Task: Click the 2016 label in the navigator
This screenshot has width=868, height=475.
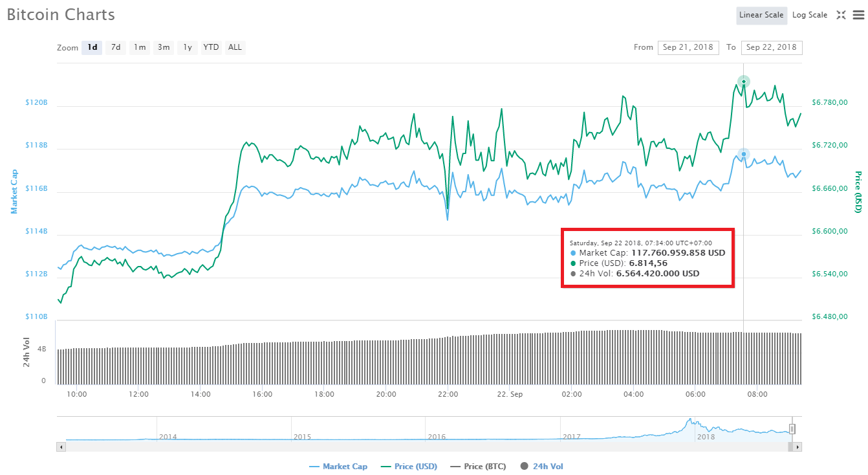Action: 437,437
